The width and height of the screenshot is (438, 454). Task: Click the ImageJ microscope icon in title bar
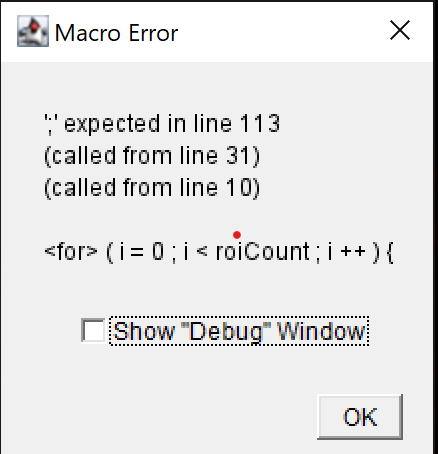pos(33,31)
